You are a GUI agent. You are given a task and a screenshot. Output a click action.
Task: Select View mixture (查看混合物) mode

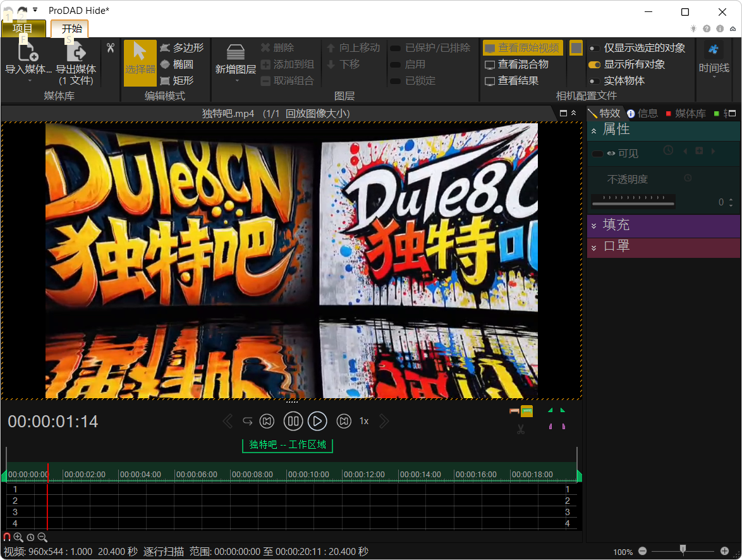(517, 64)
